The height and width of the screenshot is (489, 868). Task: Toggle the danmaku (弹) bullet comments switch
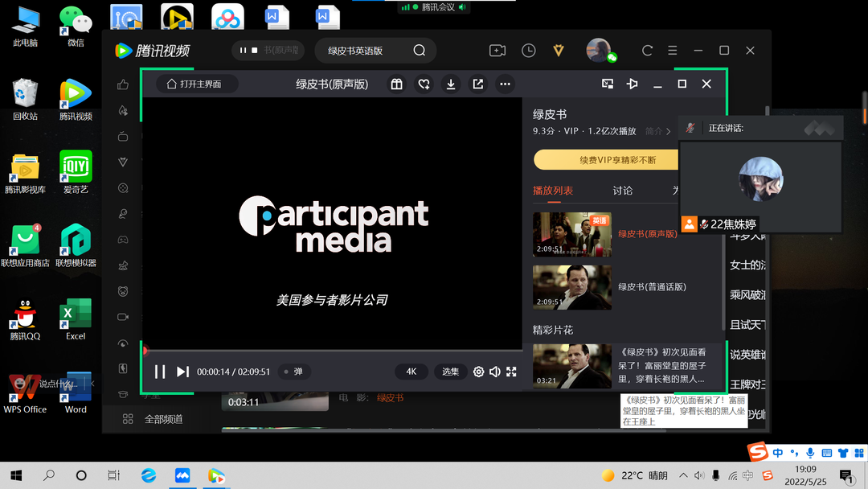(x=293, y=372)
